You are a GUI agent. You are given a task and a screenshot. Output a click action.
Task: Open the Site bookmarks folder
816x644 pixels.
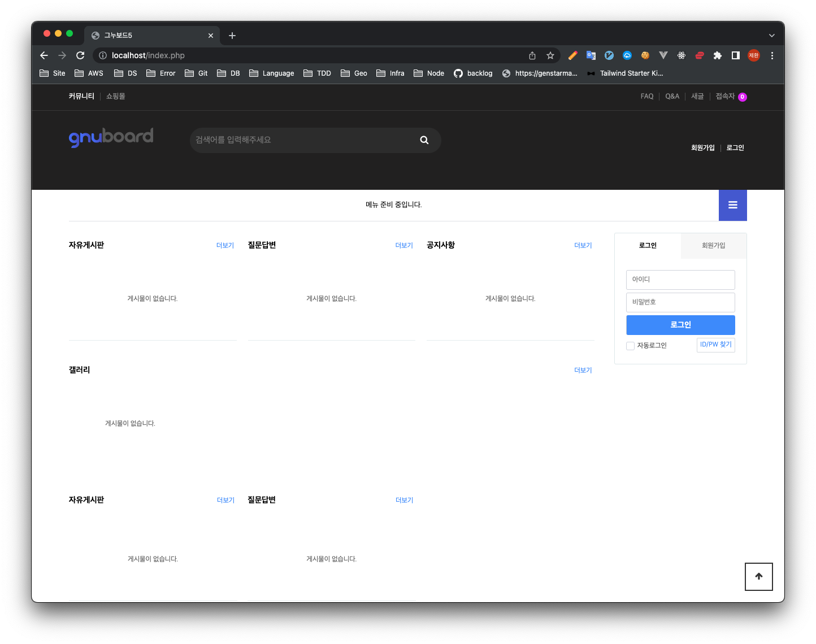pos(53,73)
